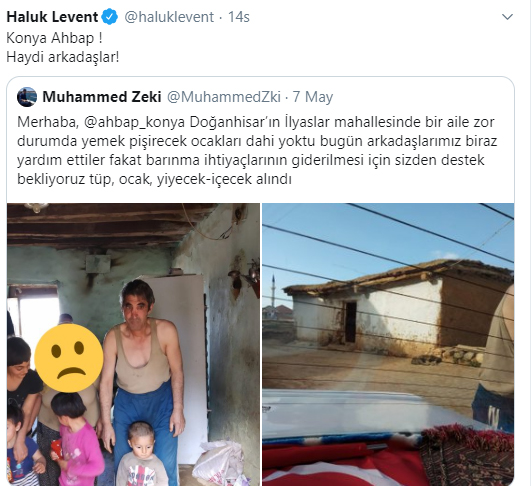The height and width of the screenshot is (486, 531).
Task: Visit the @haluklevent handle
Action: pos(169,17)
